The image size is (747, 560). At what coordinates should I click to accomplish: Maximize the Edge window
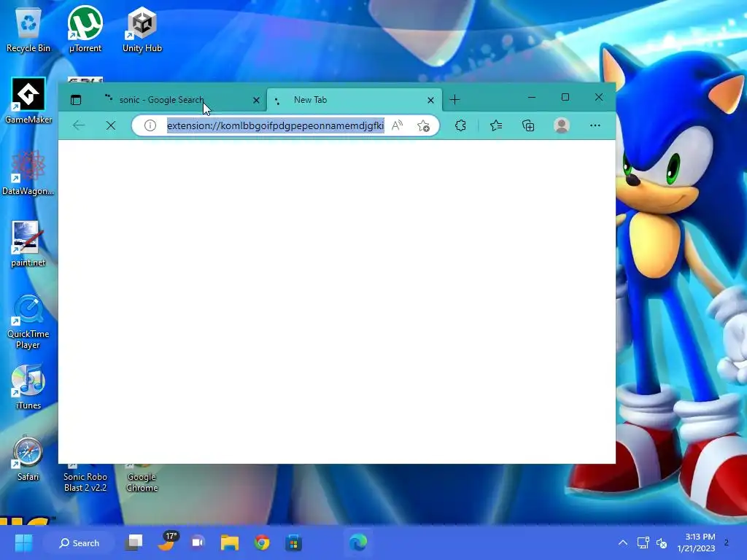click(x=565, y=97)
